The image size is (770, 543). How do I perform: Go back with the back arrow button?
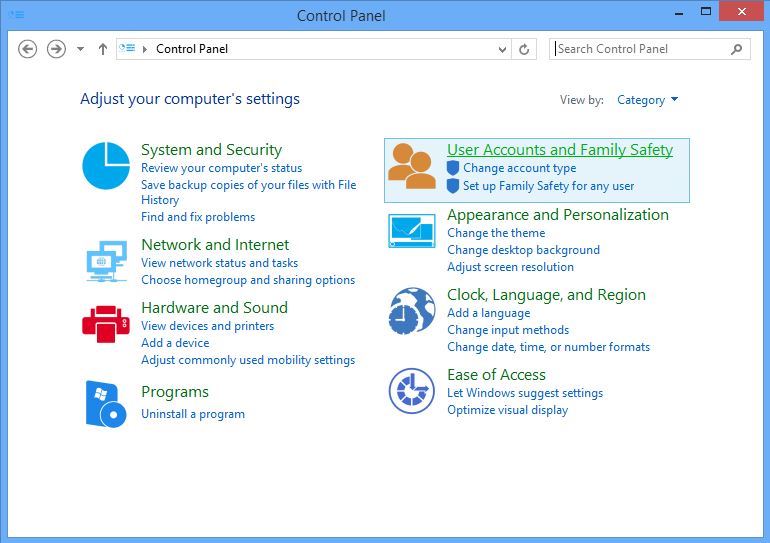pos(28,49)
